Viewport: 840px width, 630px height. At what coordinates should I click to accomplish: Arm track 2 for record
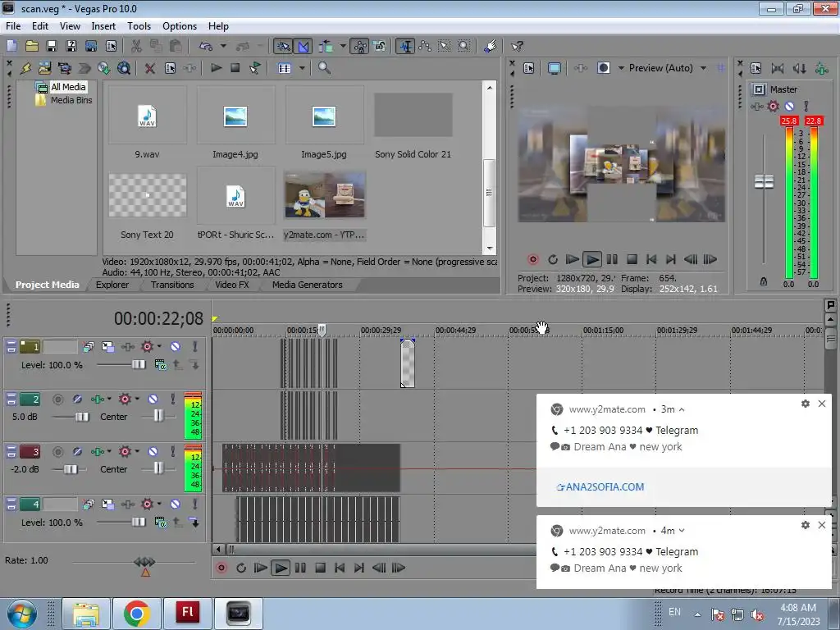coord(57,399)
